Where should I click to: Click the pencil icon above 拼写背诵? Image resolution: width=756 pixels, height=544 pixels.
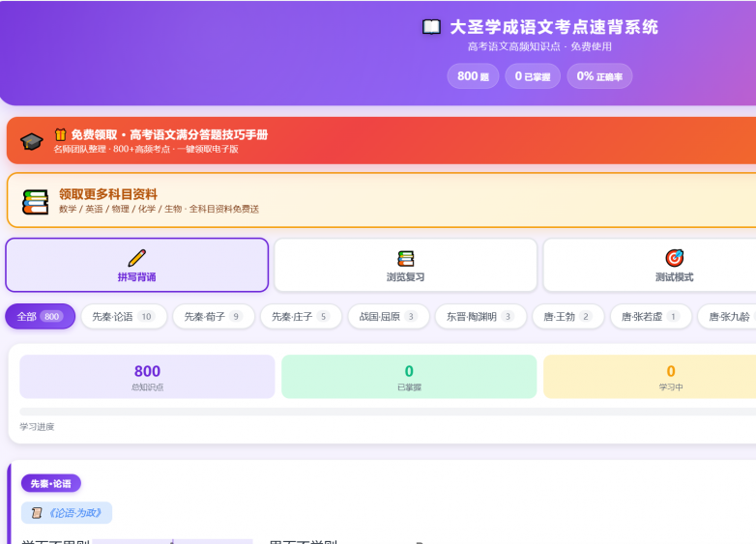click(x=137, y=258)
